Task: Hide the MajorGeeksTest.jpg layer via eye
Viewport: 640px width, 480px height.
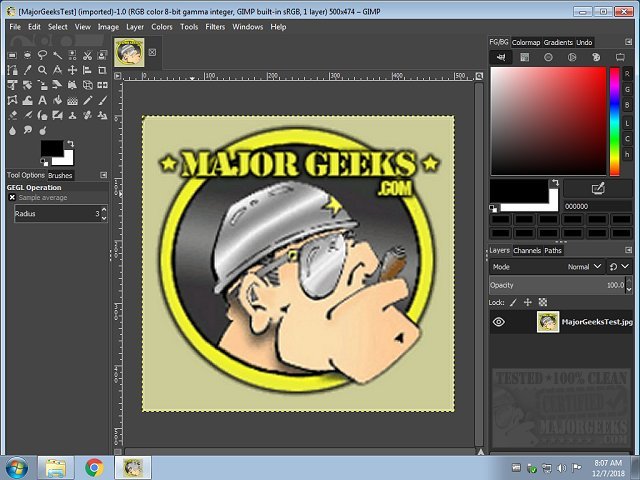Action: point(499,322)
